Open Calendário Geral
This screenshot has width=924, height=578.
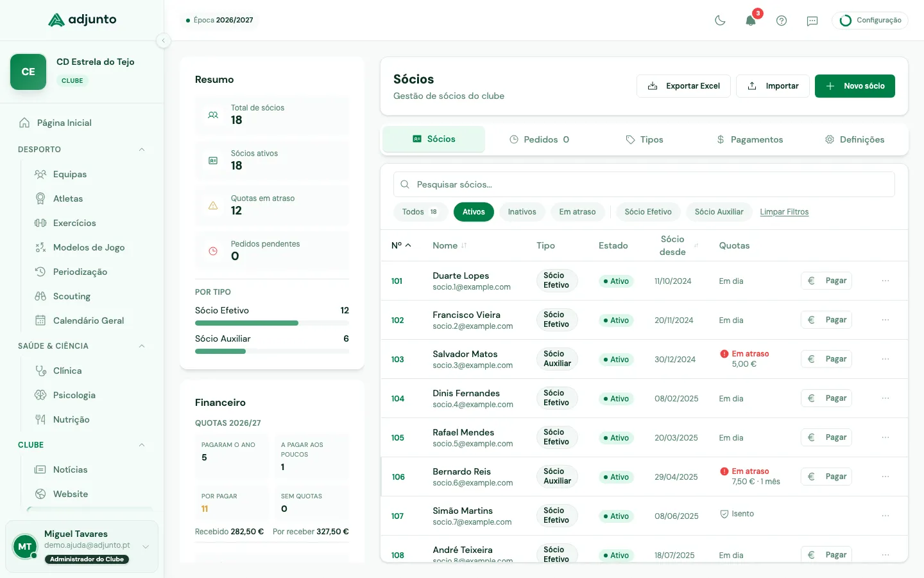(87, 320)
